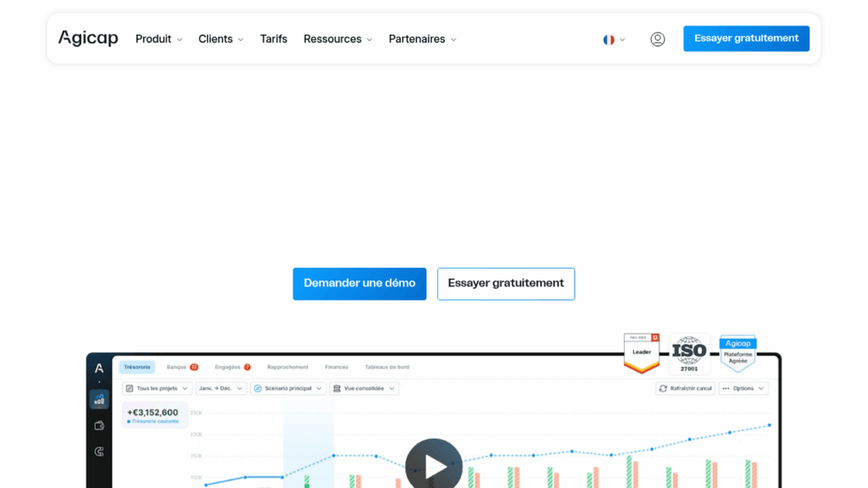Expand the Produit navigation menu

(159, 39)
